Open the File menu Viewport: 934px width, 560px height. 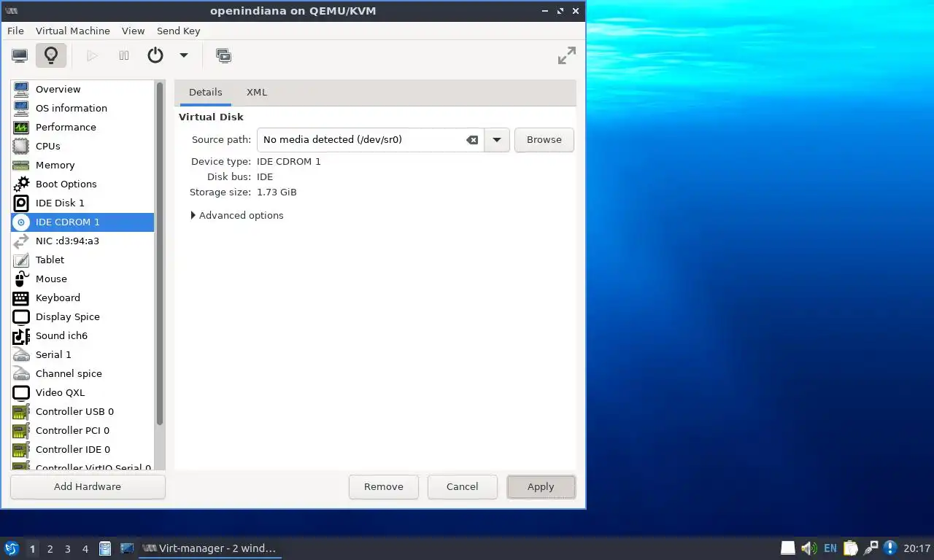coord(15,31)
